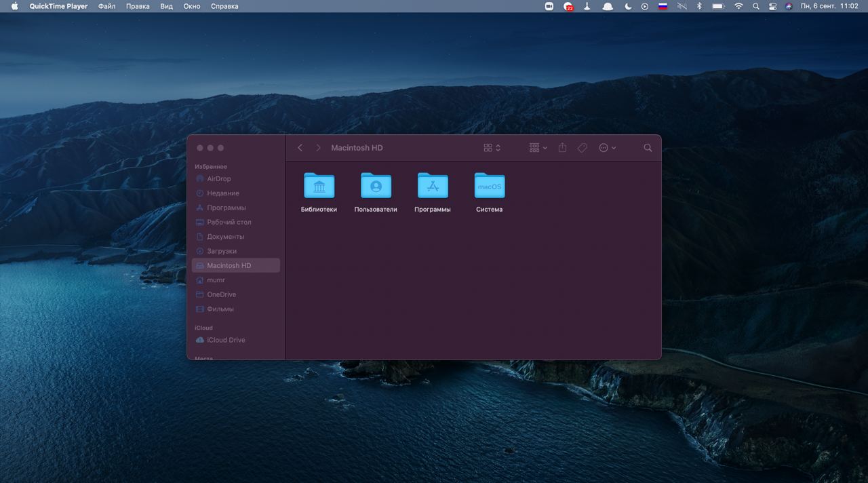Switch the Russian input source flag
868x483 pixels.
[x=663, y=6]
